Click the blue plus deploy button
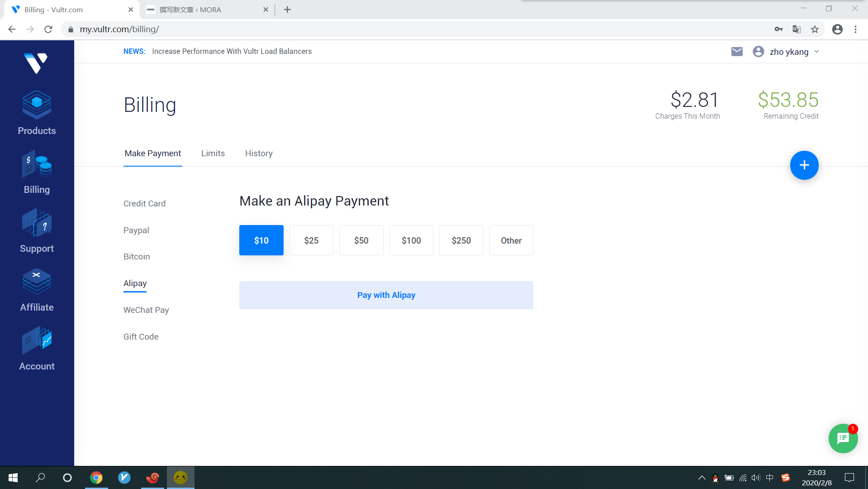Image resolution: width=868 pixels, height=489 pixels. pyautogui.click(x=804, y=165)
